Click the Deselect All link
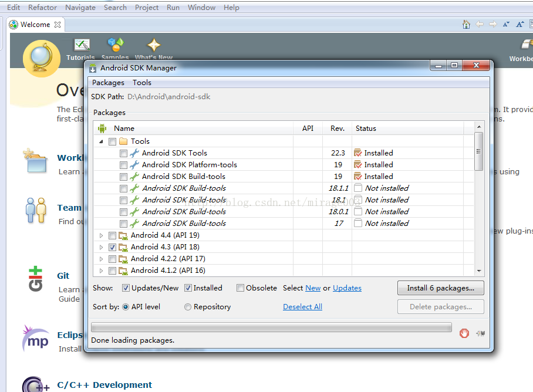Image resolution: width=533 pixels, height=392 pixels. (302, 307)
